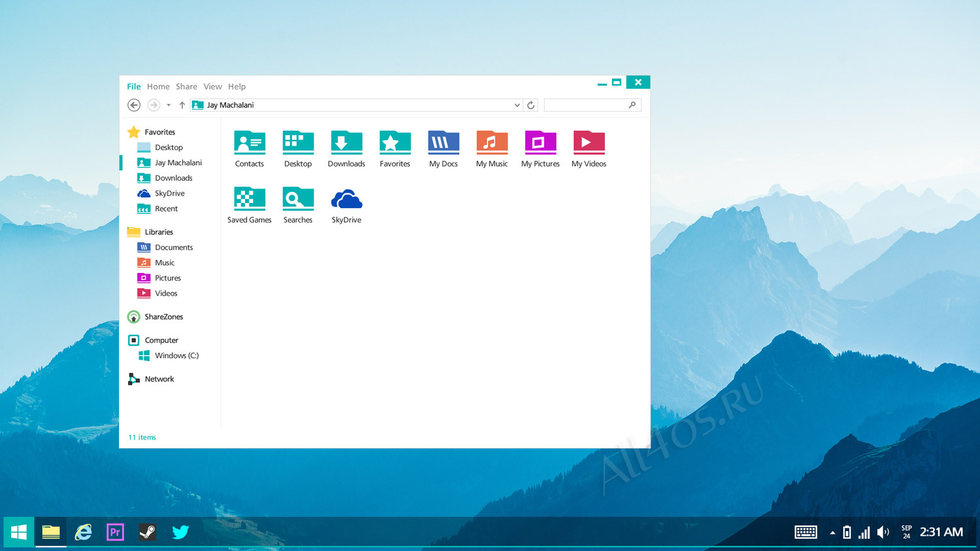
Task: Select the Documents library
Action: click(173, 247)
